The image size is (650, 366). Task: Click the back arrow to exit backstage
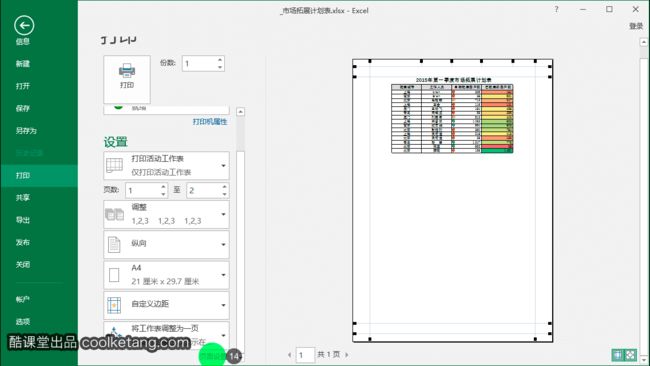pyautogui.click(x=24, y=25)
